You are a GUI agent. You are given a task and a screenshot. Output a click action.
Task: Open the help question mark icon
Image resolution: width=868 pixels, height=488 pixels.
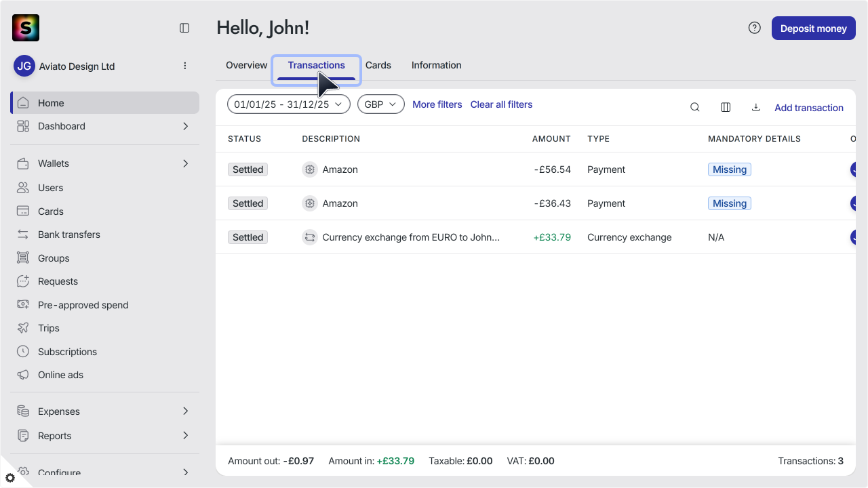(x=754, y=28)
